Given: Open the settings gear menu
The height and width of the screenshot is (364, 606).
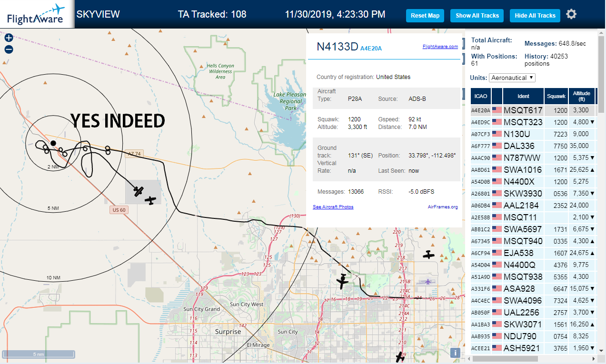Looking at the screenshot, I should point(571,14).
